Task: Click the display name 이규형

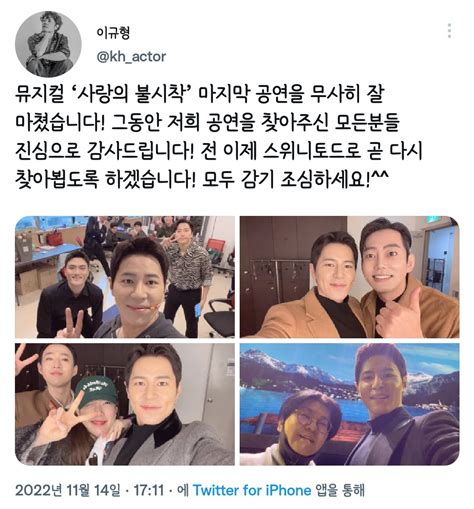Action: coord(113,33)
